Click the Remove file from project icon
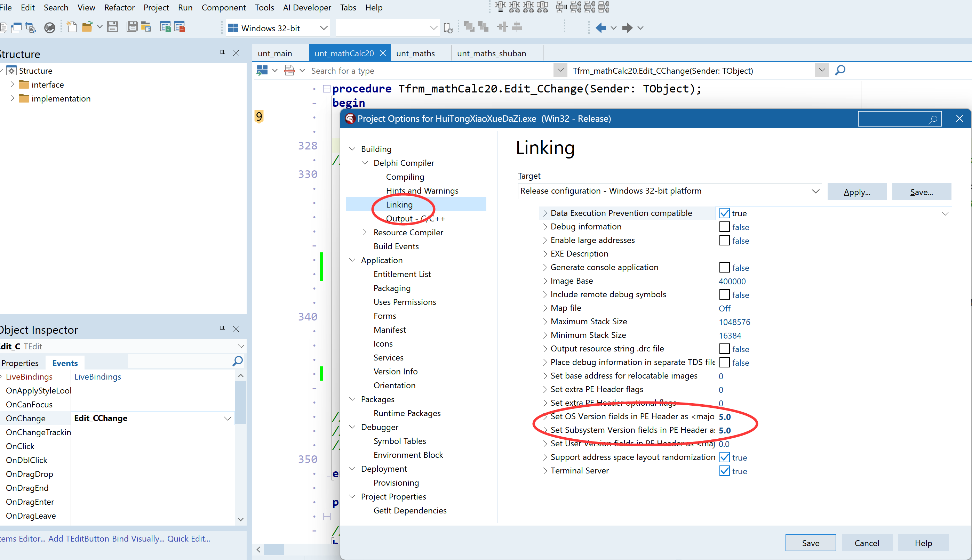Image resolution: width=972 pixels, height=560 pixels. pos(180,27)
